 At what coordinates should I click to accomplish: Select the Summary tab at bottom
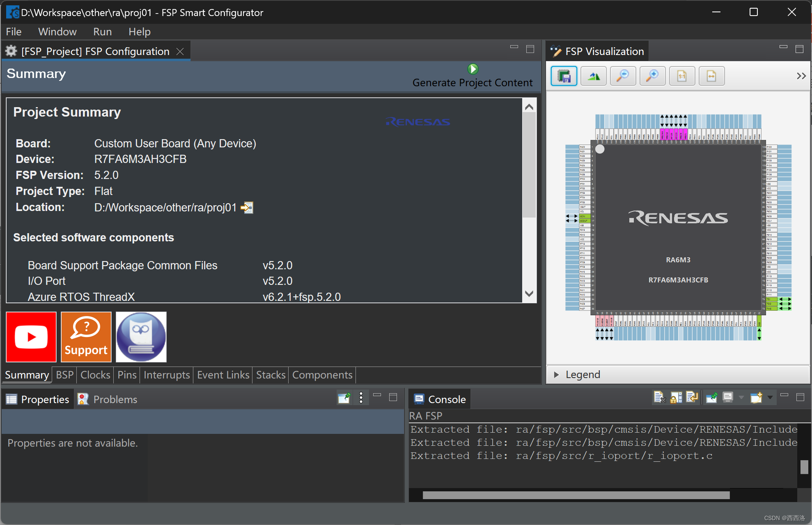click(27, 375)
